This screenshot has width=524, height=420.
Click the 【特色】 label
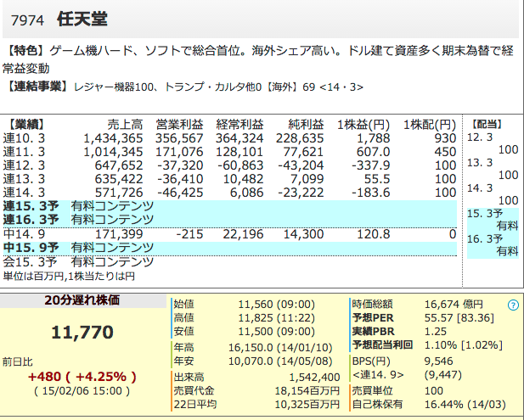click(x=25, y=51)
